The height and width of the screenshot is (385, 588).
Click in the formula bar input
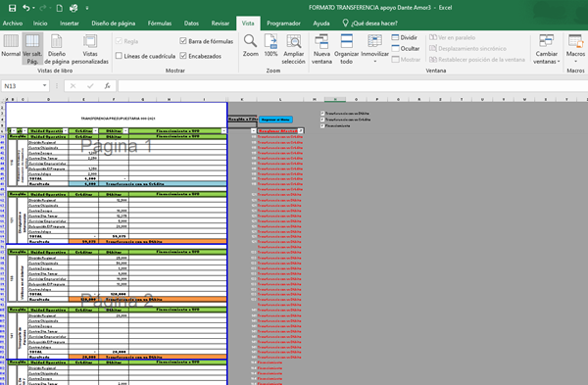pos(353,86)
